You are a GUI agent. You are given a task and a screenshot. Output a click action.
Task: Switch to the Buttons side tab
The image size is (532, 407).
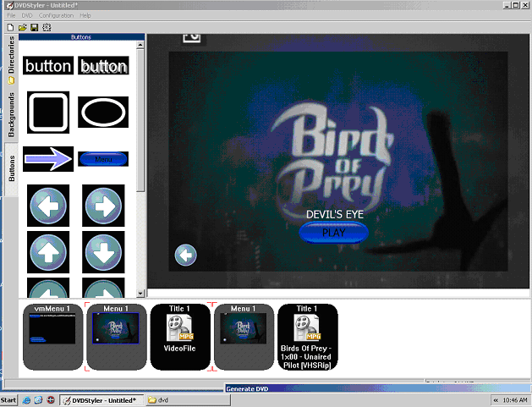point(12,168)
